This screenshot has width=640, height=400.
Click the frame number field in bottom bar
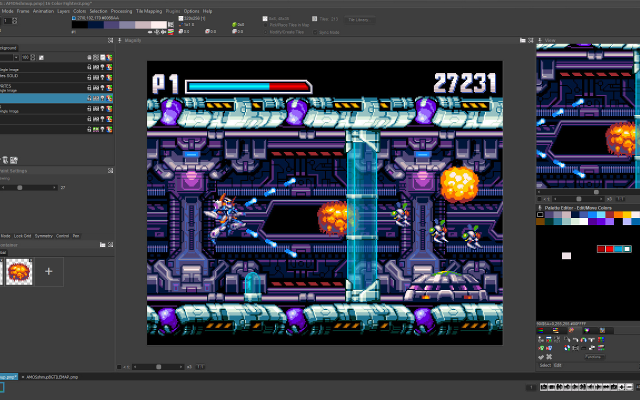531,387
